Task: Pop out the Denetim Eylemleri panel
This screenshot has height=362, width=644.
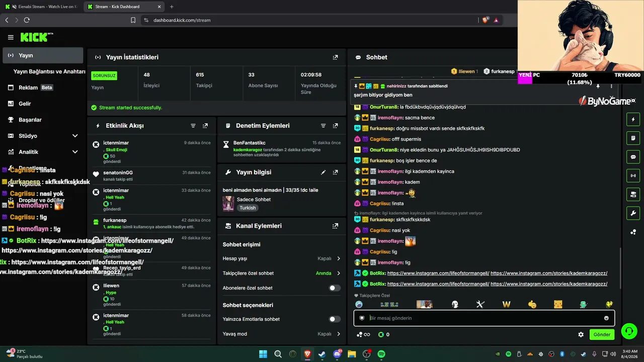Action: click(335, 126)
